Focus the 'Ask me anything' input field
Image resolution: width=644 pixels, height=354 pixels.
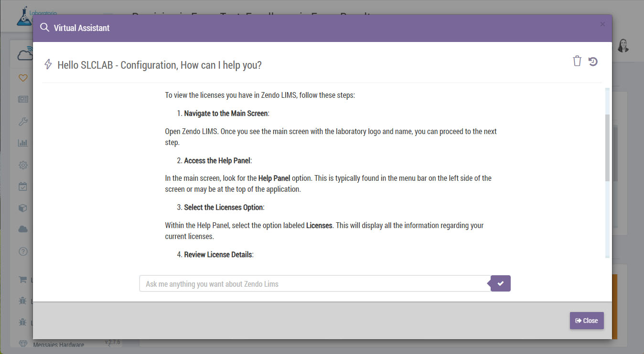(315, 283)
